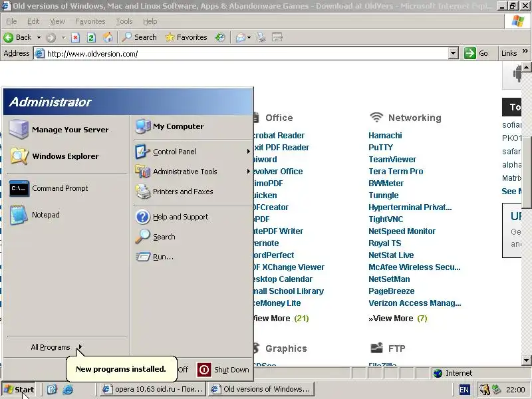Open the Tools menu
This screenshot has height=399, width=532.
[x=124, y=21]
